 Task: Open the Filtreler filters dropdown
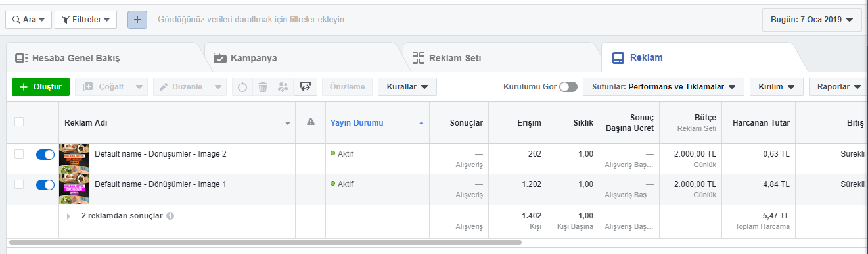pyautogui.click(x=86, y=20)
